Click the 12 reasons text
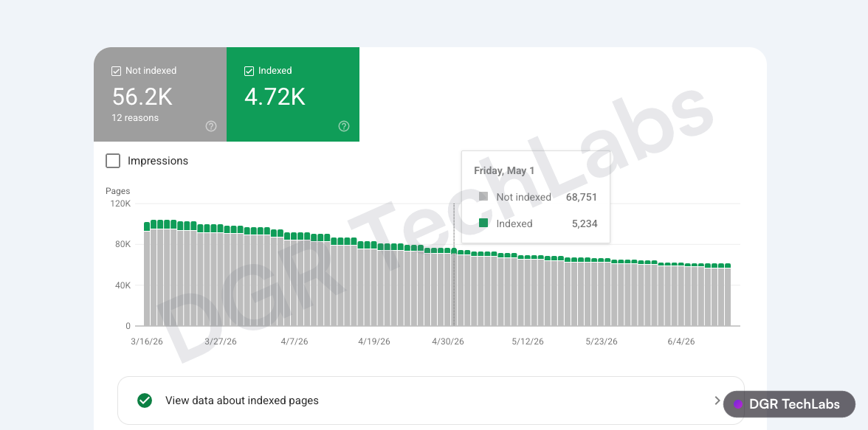The width and height of the screenshot is (868, 430). click(x=135, y=118)
